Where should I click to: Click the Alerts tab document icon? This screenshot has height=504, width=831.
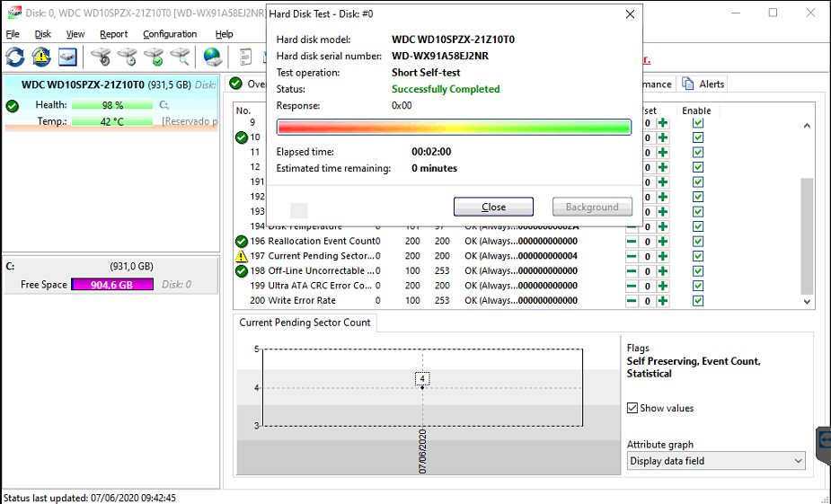(687, 84)
